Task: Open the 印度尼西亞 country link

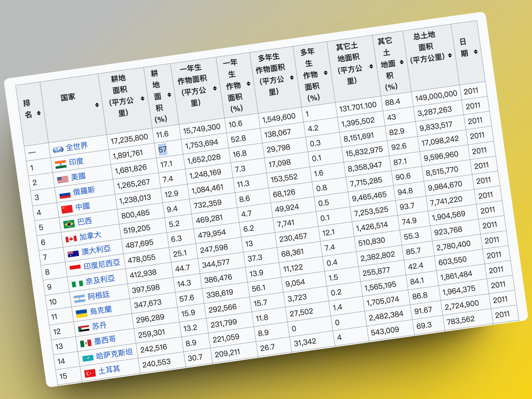Action: tap(102, 265)
